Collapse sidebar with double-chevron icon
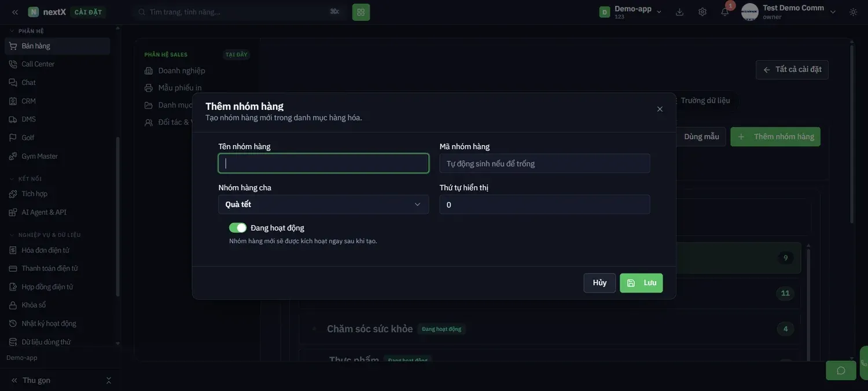 [15, 12]
